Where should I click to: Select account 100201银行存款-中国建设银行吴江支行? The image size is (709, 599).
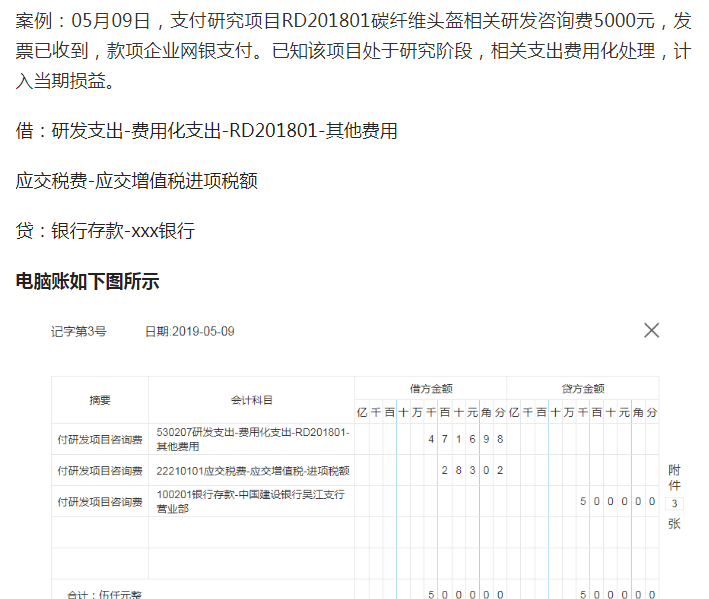coord(251,501)
